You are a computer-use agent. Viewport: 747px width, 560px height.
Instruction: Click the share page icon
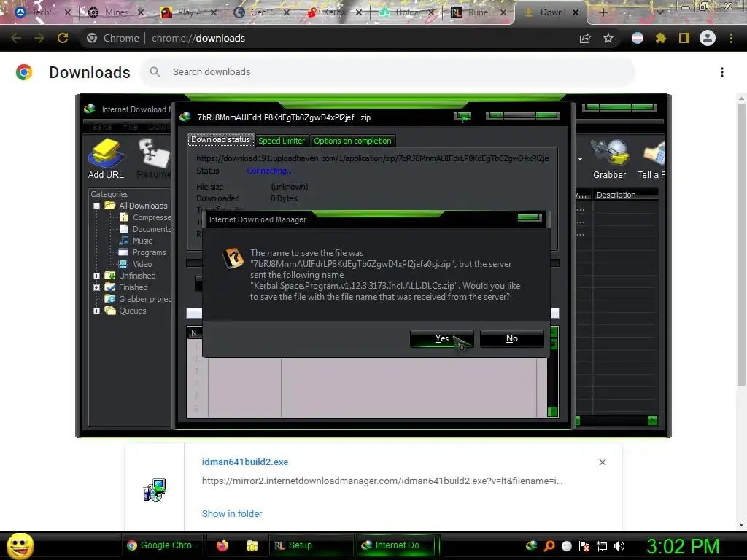(x=585, y=38)
